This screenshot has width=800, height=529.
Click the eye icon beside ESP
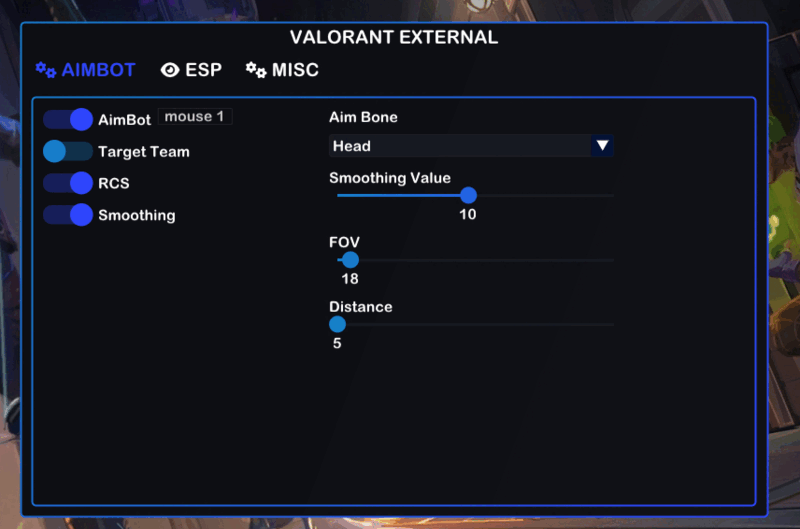tap(170, 70)
